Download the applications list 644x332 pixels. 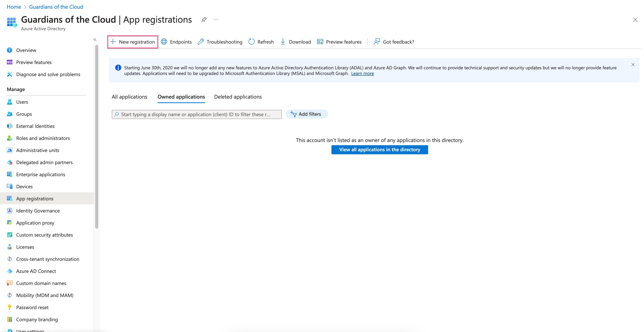pos(296,42)
